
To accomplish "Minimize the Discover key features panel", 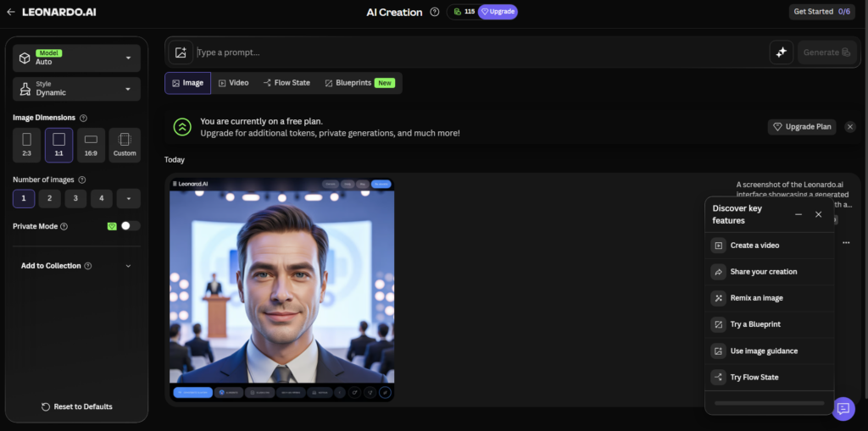I will click(798, 214).
